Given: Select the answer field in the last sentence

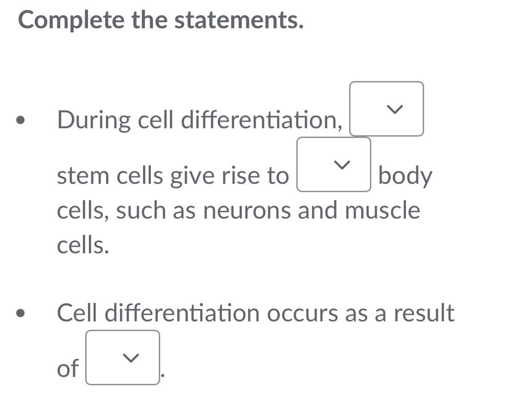Looking at the screenshot, I should (x=122, y=357).
